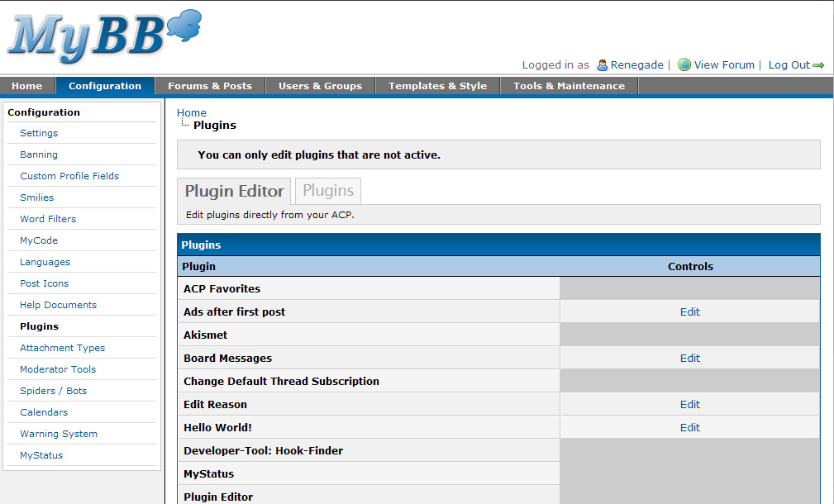This screenshot has width=834, height=504.
Task: Open Languages in the sidebar
Action: click(x=45, y=262)
